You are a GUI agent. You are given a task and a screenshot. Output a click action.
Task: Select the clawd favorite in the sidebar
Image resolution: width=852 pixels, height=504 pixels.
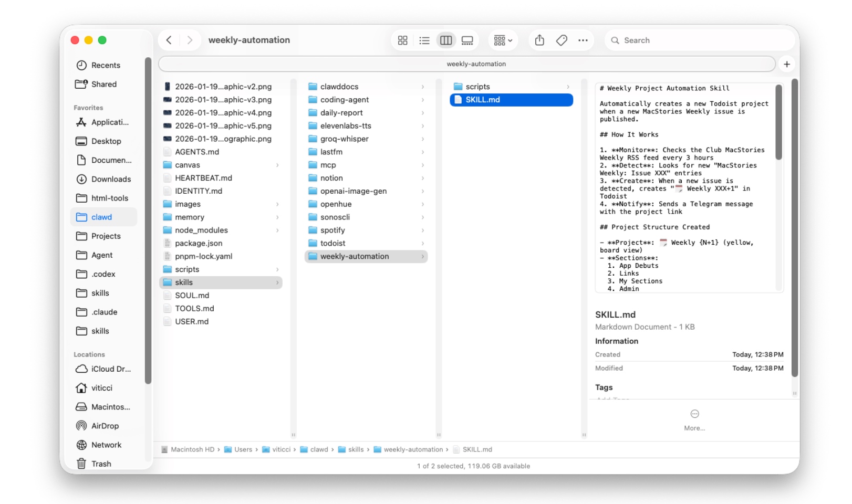pyautogui.click(x=103, y=217)
